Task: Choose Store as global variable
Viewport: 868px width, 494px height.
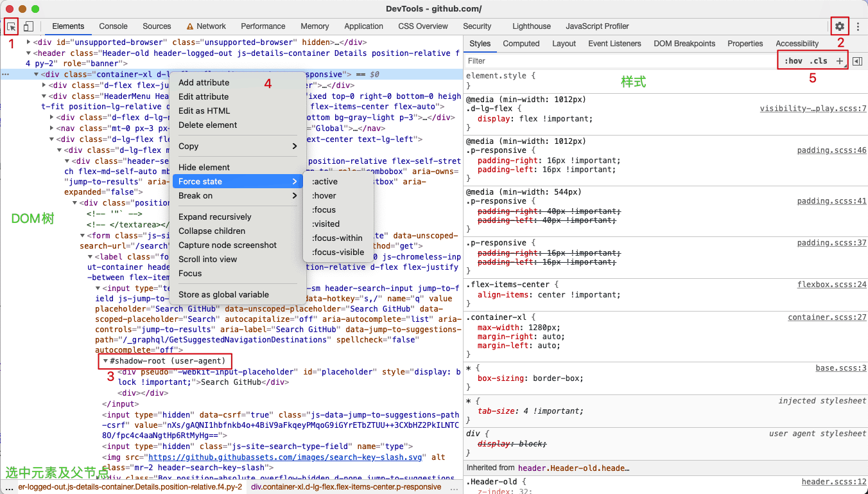Action: (x=238, y=294)
